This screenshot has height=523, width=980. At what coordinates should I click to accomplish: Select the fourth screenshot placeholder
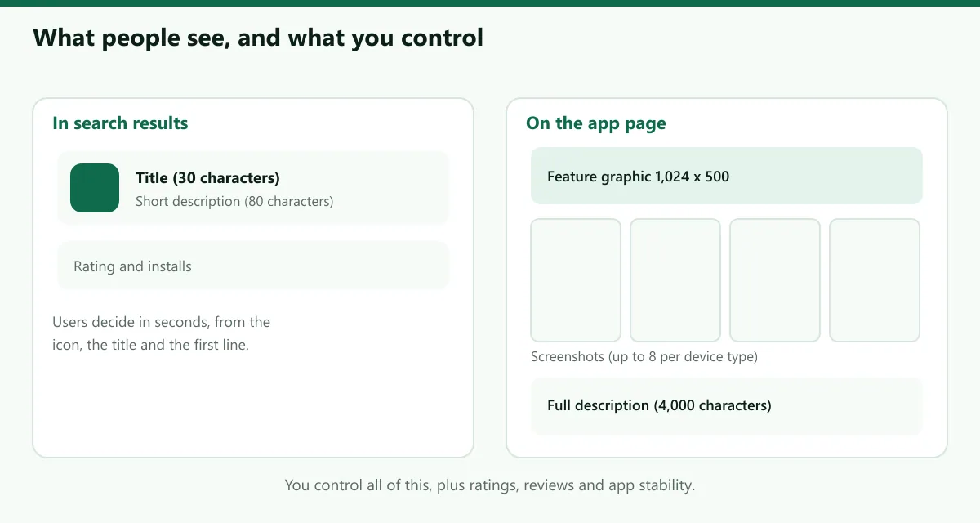[875, 280]
